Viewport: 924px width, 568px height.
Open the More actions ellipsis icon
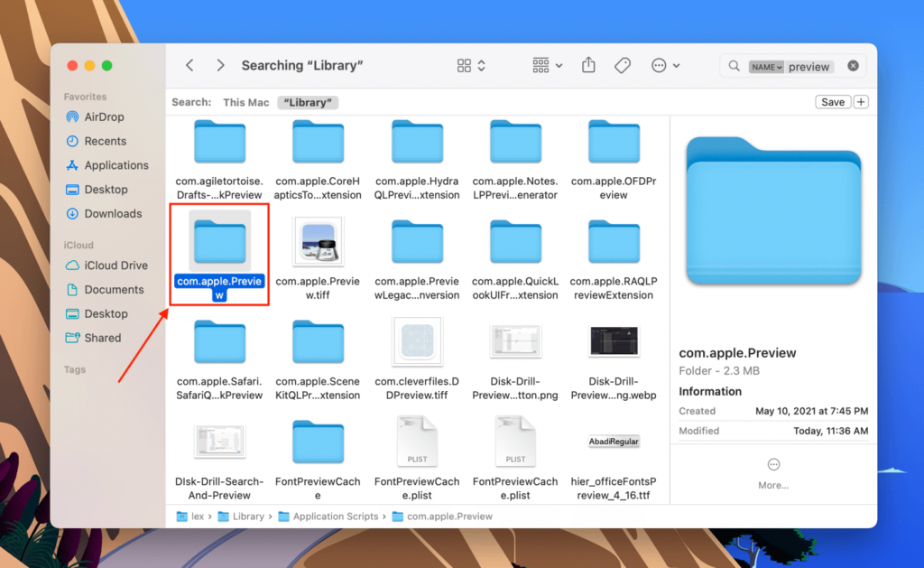click(658, 64)
